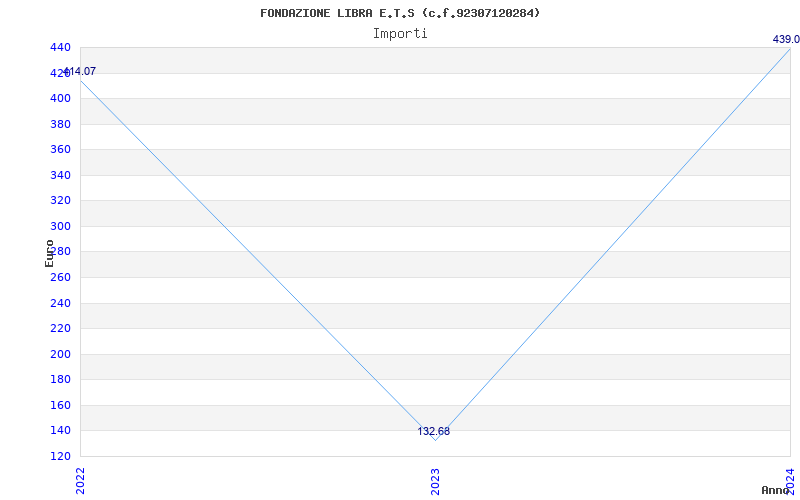Click the Anno x-axis title
Viewport: 800px width, 500px height.
click(x=775, y=490)
